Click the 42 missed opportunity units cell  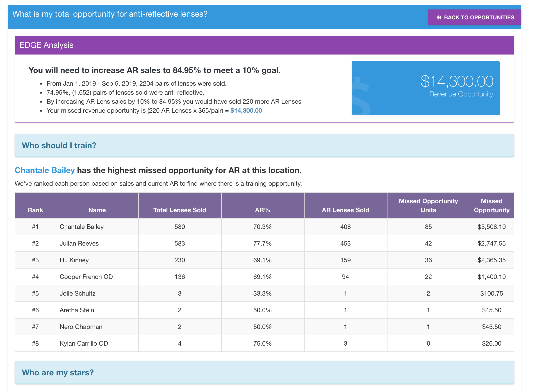[x=428, y=244]
